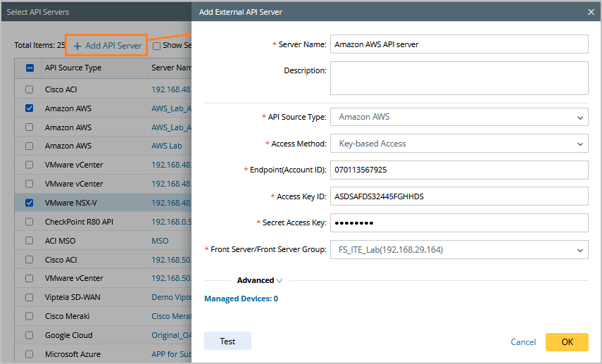
Task: Focus the Secret Access Key field
Action: (x=458, y=222)
